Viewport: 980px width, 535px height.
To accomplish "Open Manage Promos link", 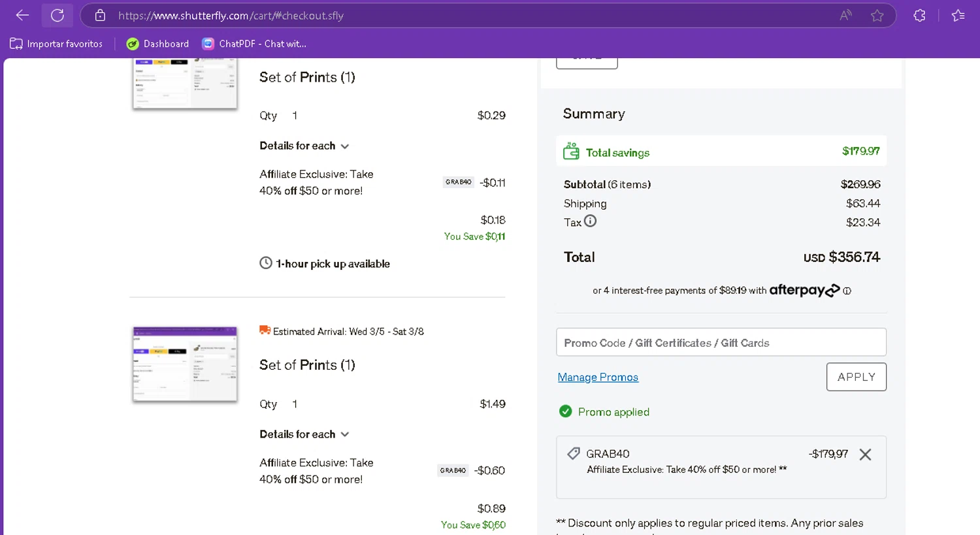I will point(598,377).
